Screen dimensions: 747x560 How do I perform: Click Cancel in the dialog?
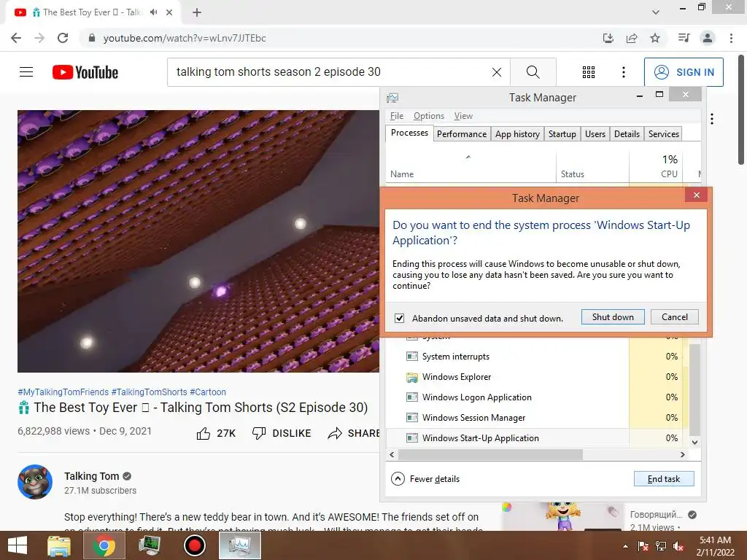[x=674, y=317]
